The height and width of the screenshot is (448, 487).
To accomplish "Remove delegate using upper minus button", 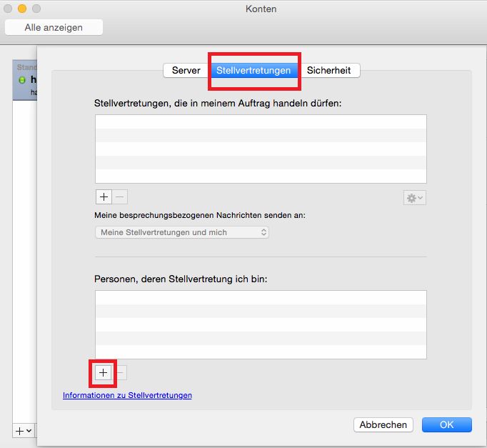I will point(119,197).
